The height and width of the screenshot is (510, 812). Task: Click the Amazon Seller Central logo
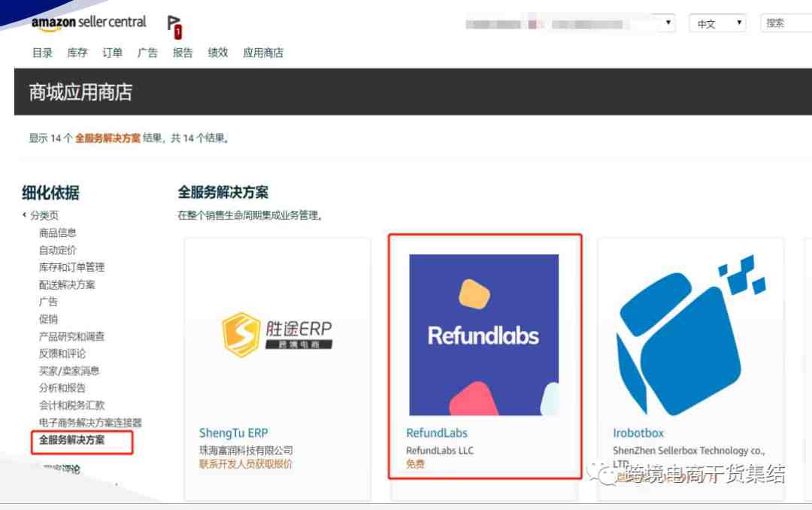[89, 23]
